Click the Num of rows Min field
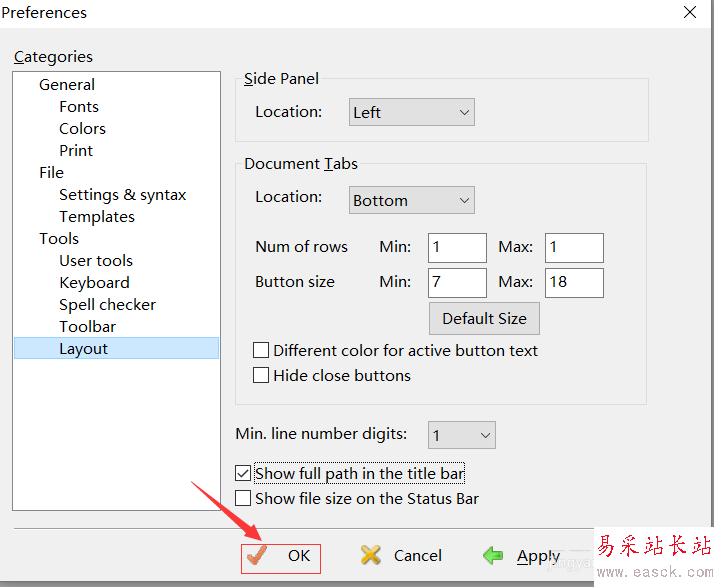This screenshot has width=714, height=587. 457,247
